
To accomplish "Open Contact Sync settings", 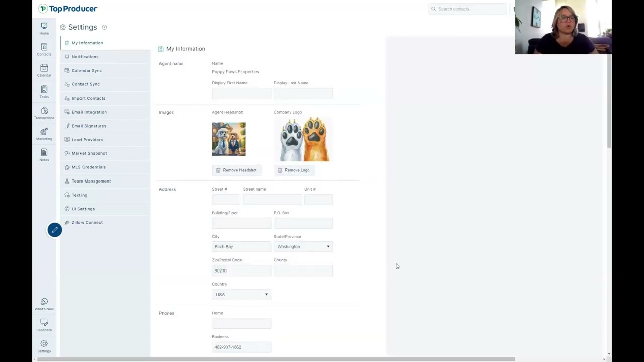I will (105, 84).
